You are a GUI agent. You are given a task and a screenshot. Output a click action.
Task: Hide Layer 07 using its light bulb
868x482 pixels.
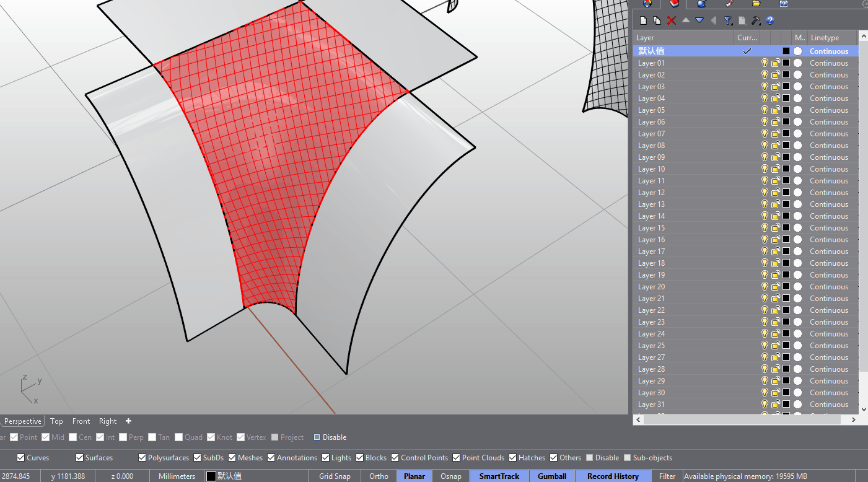(x=765, y=134)
